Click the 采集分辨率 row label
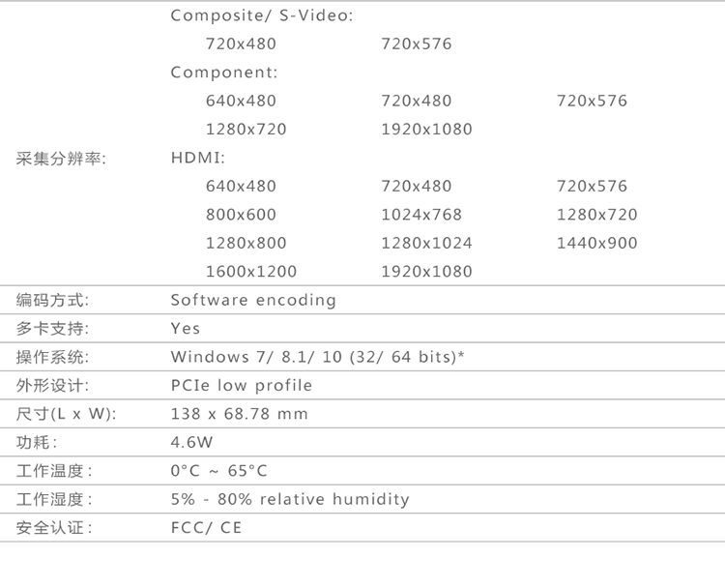Viewport: 725px width, 588px height. coord(61,158)
